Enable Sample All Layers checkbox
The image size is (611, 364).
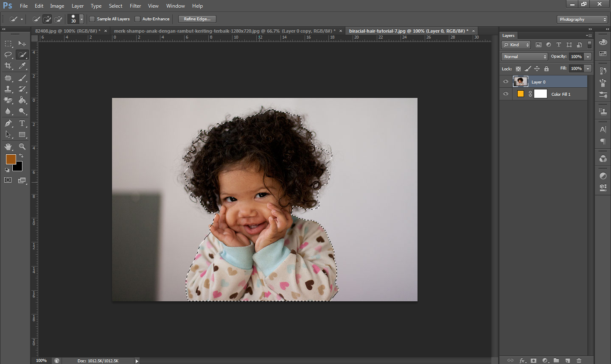click(92, 19)
